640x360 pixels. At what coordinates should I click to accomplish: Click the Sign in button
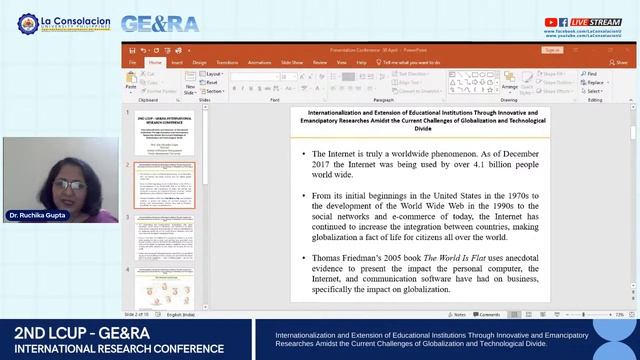pos(552,50)
